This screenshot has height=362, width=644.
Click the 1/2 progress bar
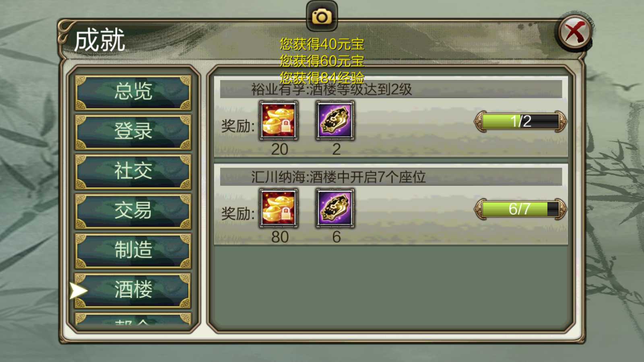(x=520, y=121)
